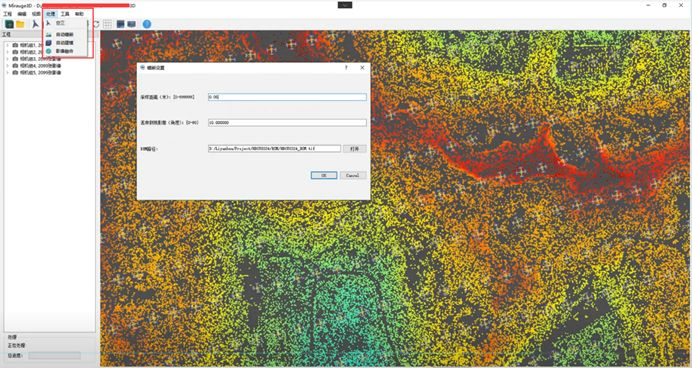Image resolution: width=692 pixels, height=368 pixels.
Task: Expand the first camera group tree node
Action: point(8,45)
